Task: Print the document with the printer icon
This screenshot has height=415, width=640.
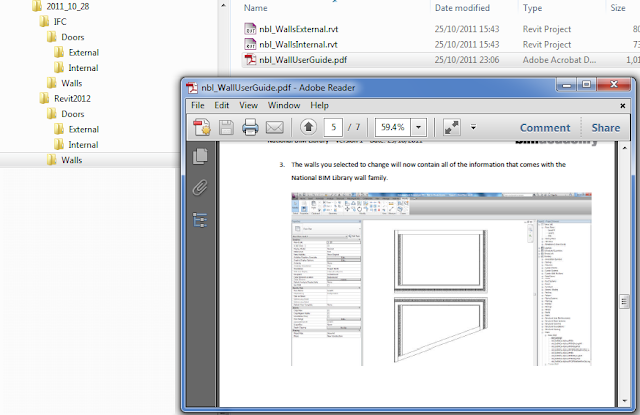Action: (x=250, y=127)
